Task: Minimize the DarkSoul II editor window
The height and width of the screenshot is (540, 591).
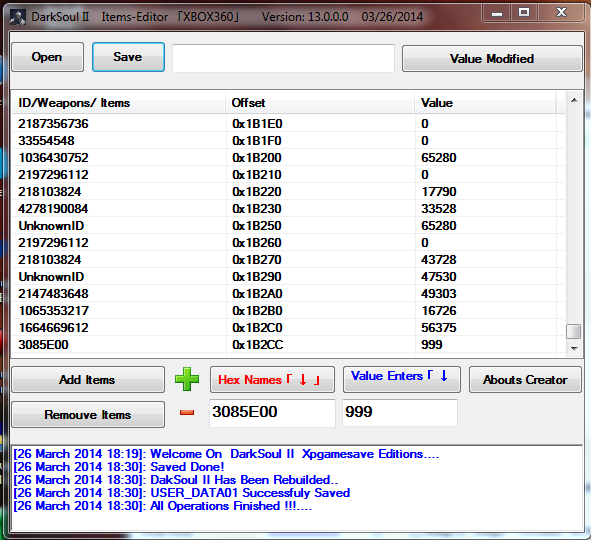Action: (497, 13)
